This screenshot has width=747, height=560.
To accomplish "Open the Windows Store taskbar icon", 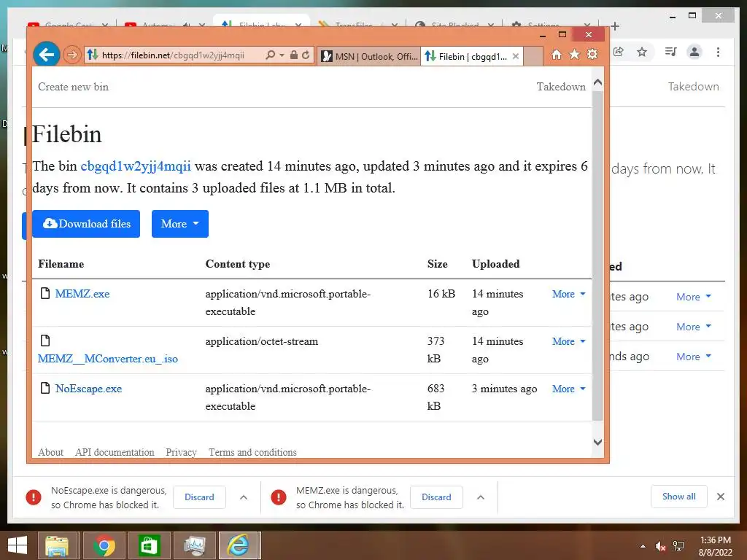I will [x=149, y=545].
